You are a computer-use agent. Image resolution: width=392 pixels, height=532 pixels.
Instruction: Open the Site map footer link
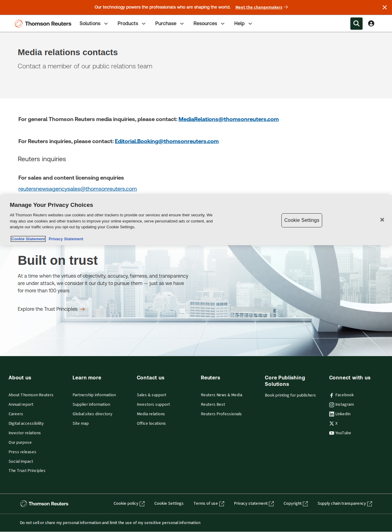point(81,424)
